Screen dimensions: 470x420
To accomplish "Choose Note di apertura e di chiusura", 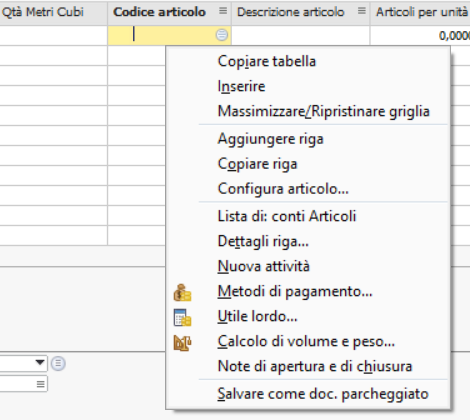I will [315, 366].
